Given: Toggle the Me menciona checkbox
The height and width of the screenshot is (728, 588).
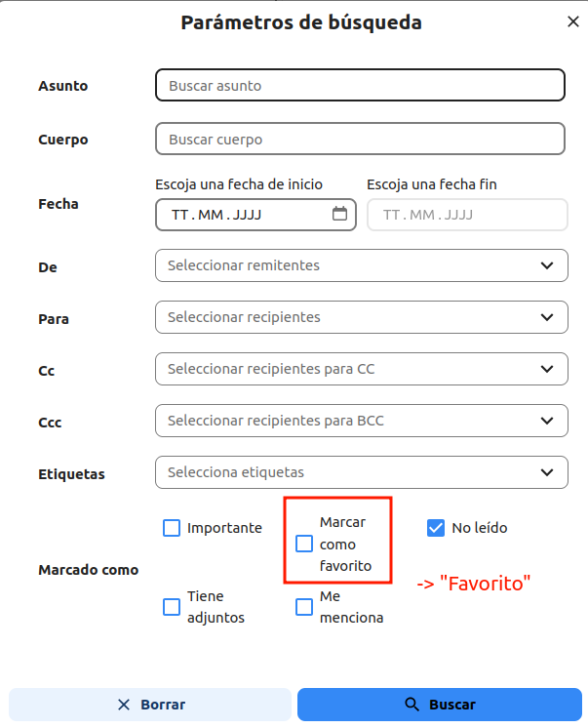Looking at the screenshot, I should point(304,607).
